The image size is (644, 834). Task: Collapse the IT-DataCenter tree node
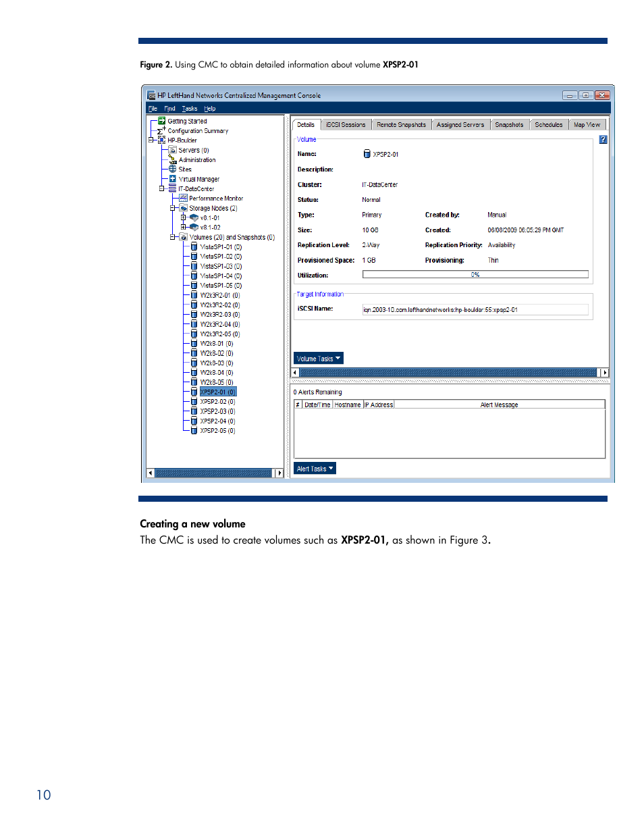[162, 188]
